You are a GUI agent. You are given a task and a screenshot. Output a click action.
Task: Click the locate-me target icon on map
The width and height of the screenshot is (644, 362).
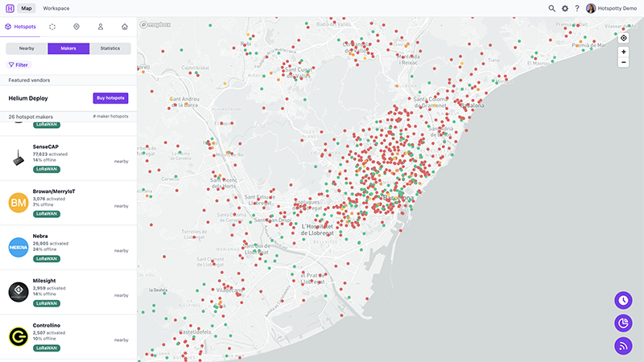624,38
